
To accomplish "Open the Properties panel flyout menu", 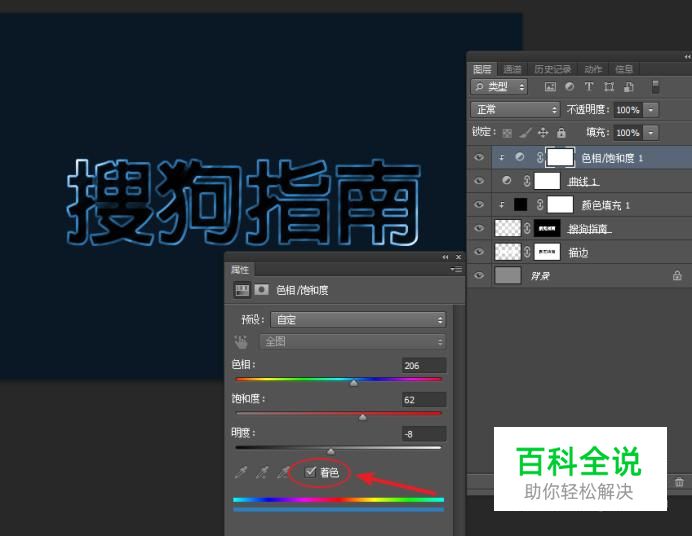I will click(456, 269).
